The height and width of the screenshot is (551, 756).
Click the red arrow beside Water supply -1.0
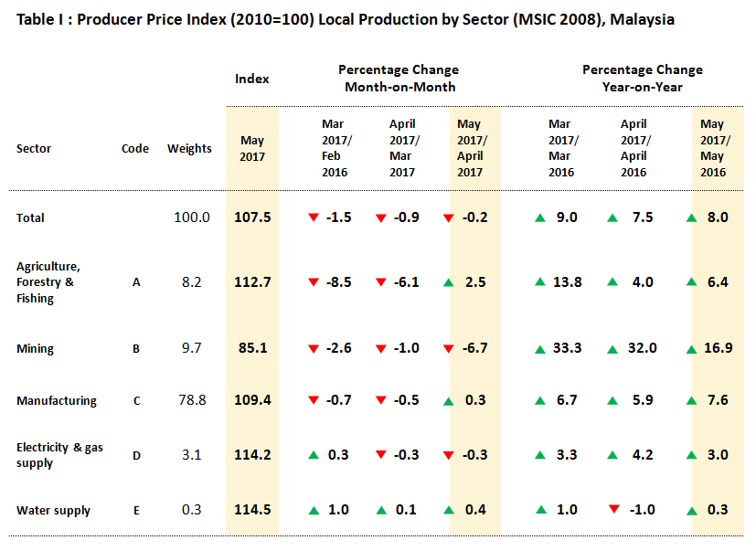pos(614,509)
